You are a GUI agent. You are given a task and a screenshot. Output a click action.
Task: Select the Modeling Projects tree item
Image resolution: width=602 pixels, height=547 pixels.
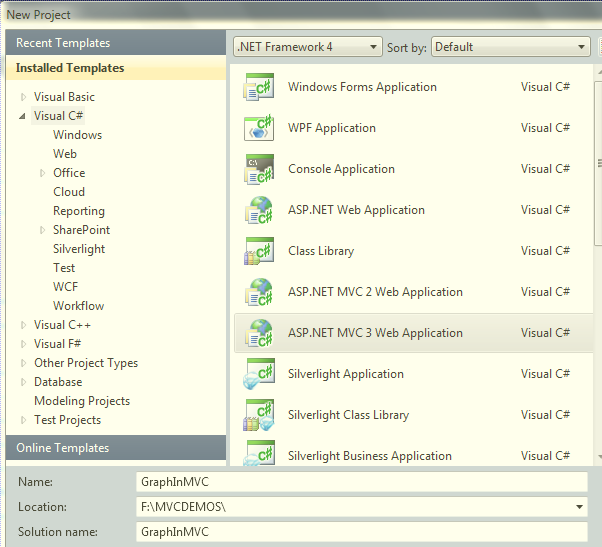[82, 401]
